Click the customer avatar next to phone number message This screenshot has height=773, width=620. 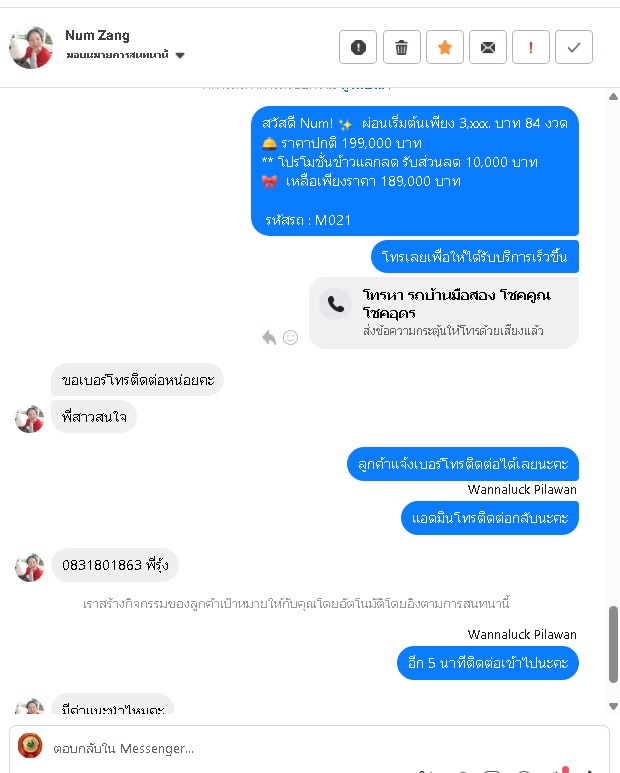(30, 567)
